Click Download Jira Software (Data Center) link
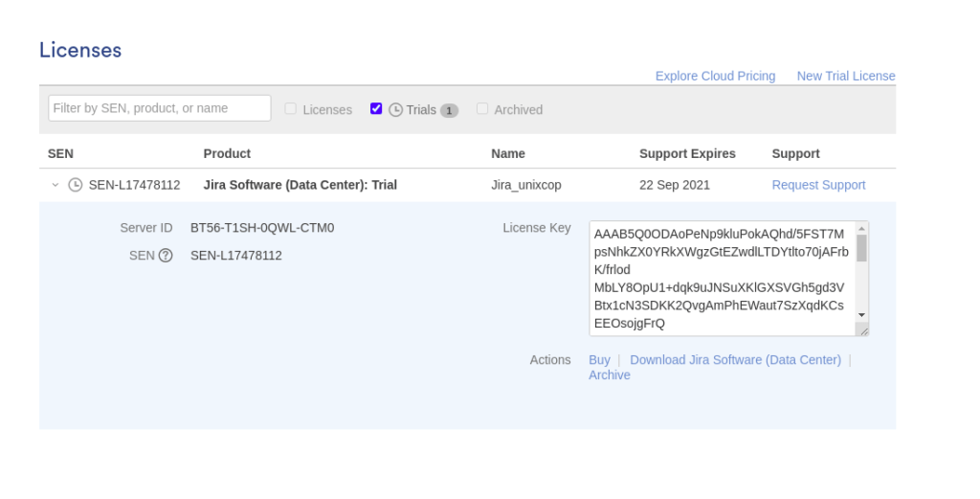This screenshot has height=499, width=980. (735, 359)
